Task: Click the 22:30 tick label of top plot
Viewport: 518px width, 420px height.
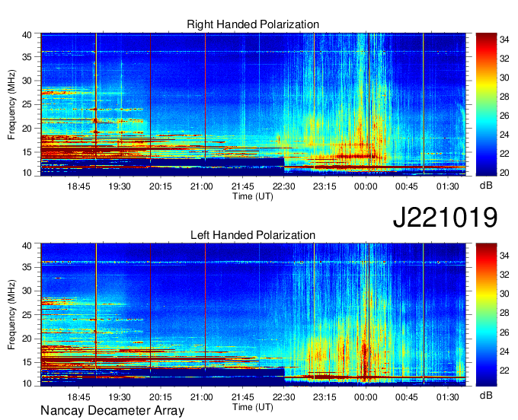Action: (283, 186)
